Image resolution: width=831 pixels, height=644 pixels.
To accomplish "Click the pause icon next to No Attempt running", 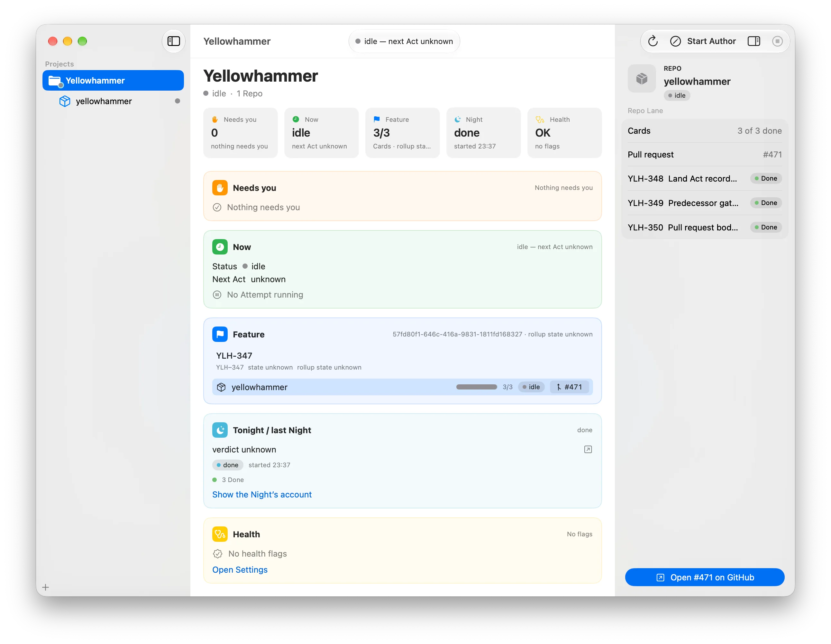I will tap(217, 295).
